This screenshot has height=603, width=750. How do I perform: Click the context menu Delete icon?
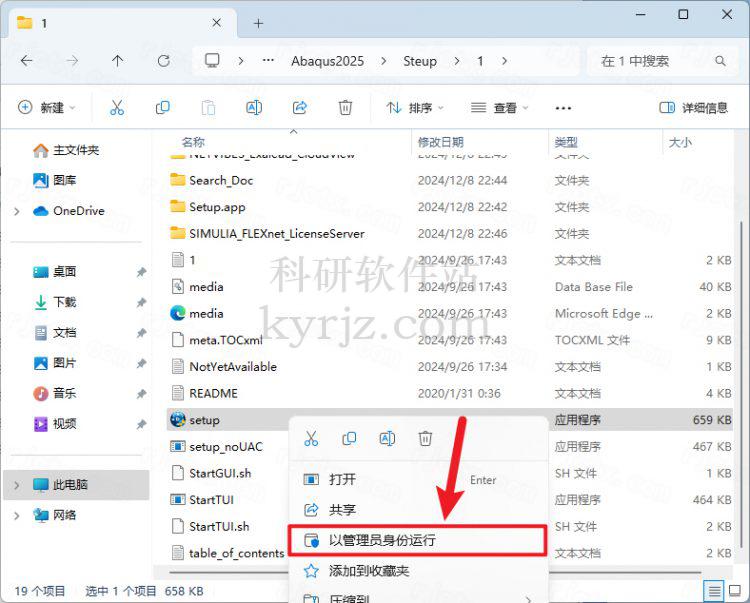coord(425,438)
